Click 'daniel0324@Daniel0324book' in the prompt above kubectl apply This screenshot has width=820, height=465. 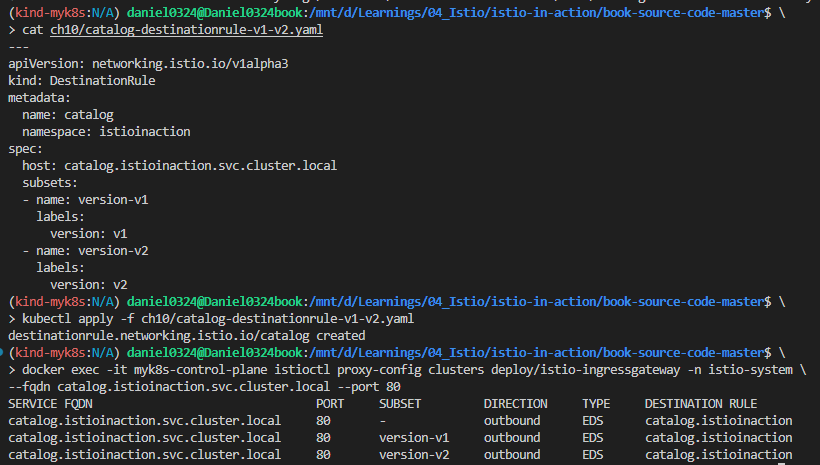(x=215, y=302)
